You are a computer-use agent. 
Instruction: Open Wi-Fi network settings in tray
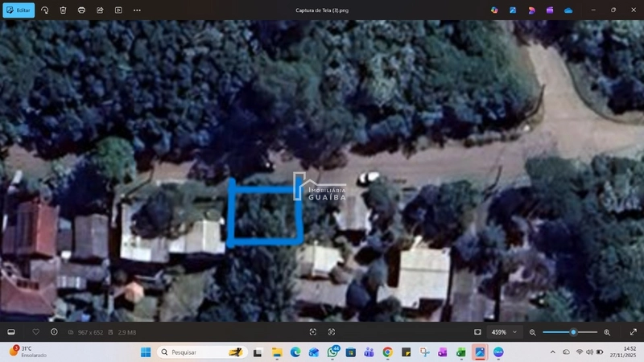coord(580,352)
